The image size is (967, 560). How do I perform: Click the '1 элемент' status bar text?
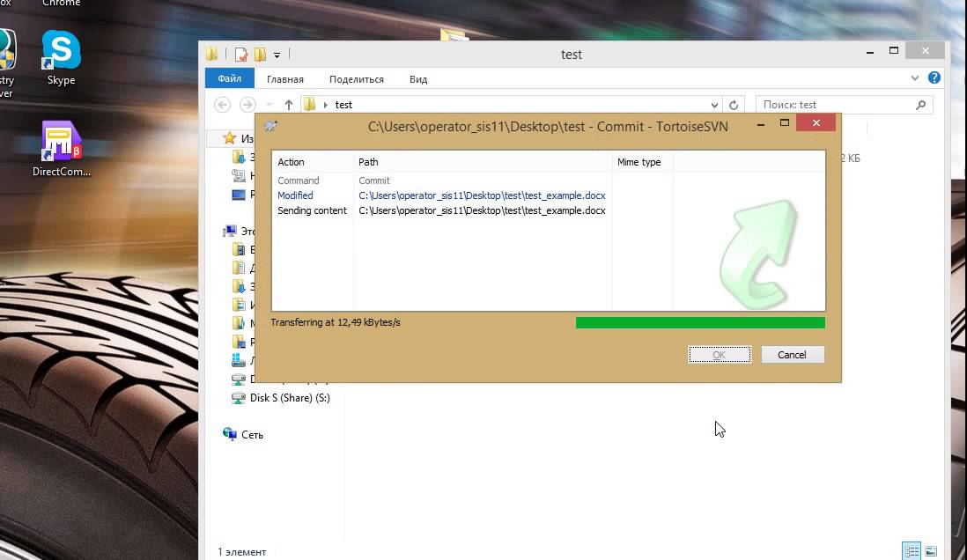(x=241, y=552)
